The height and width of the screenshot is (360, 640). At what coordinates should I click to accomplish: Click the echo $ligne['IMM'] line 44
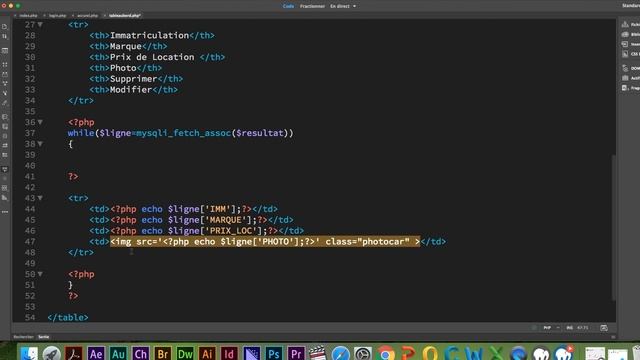(x=183, y=209)
